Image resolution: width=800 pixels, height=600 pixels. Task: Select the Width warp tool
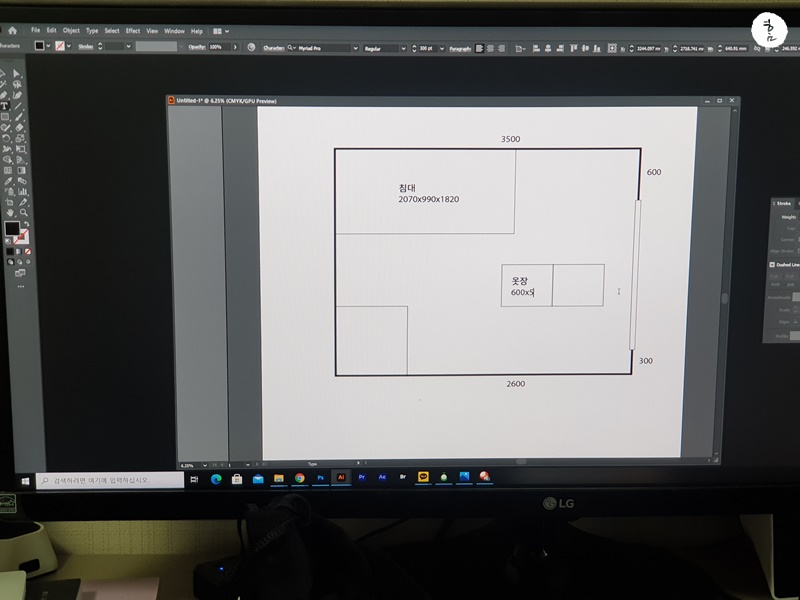(7, 148)
